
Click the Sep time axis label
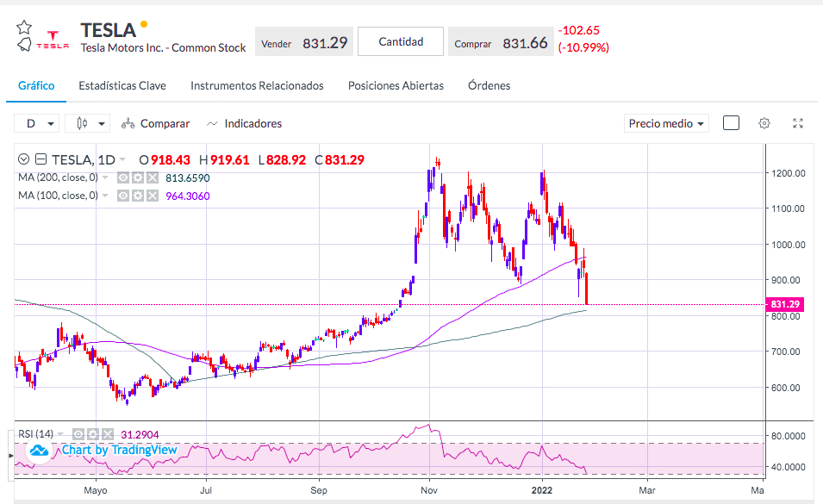point(319,490)
